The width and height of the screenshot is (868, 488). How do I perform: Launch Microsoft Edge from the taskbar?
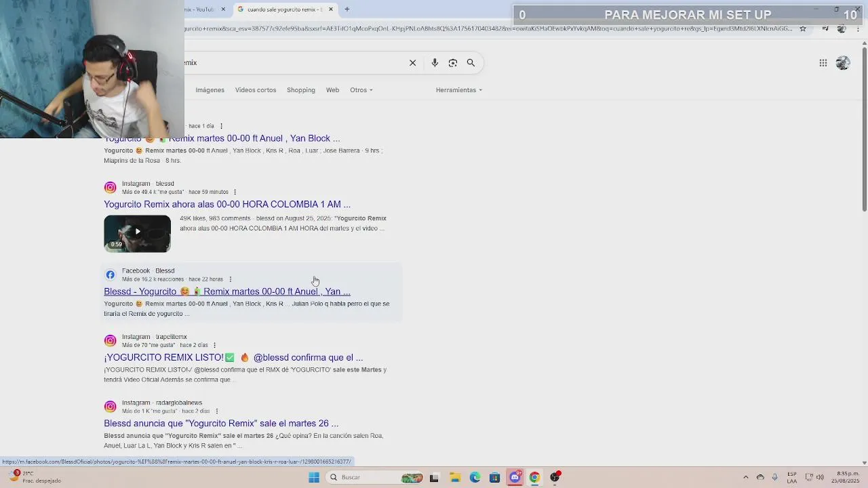(x=475, y=477)
